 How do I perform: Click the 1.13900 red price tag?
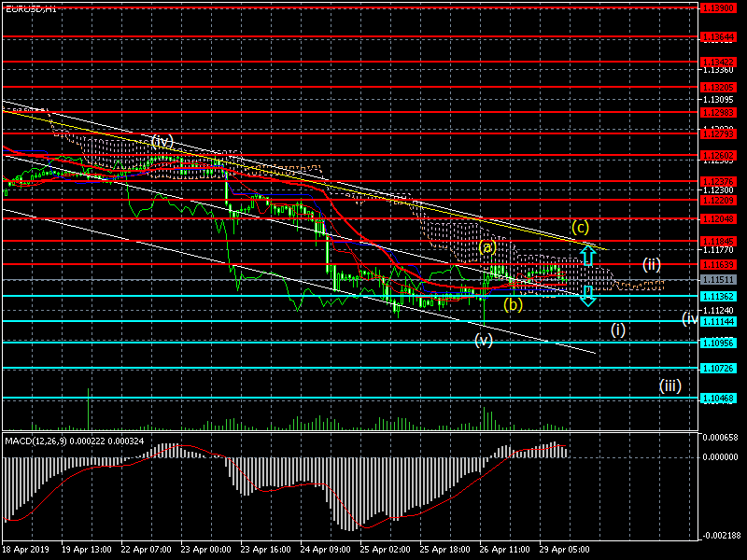(x=717, y=8)
